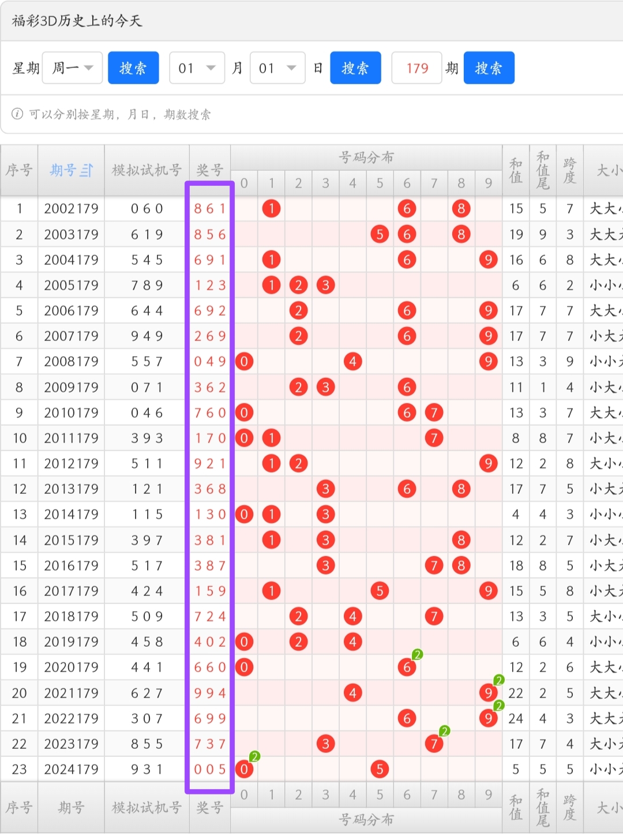
Task: Click the red ball 3 in row 2005179
Action: 325,285
